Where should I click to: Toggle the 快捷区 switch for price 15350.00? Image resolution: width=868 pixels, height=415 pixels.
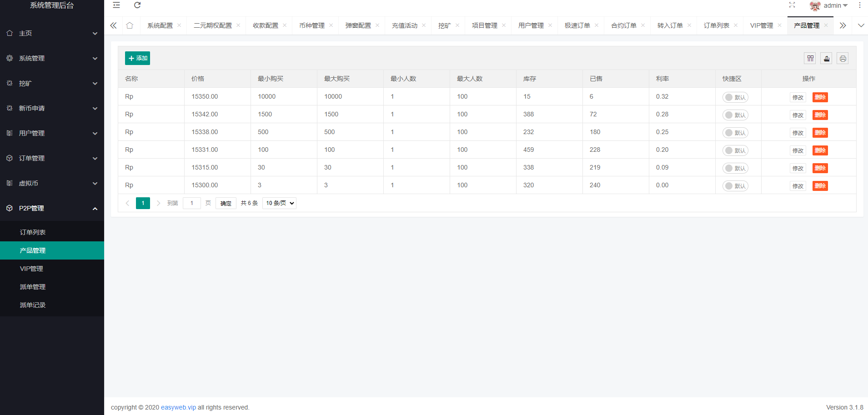pyautogui.click(x=735, y=97)
